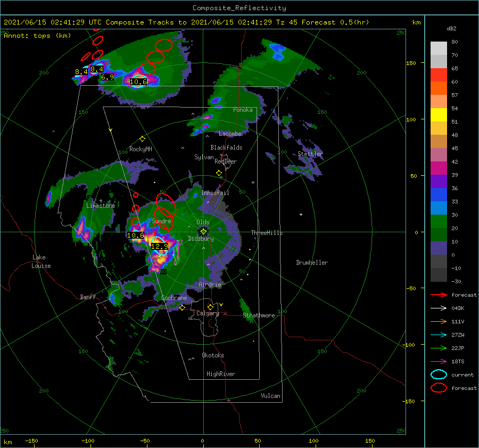Click the Sundre town label
This screenshot has width=479, height=448.
(x=161, y=221)
